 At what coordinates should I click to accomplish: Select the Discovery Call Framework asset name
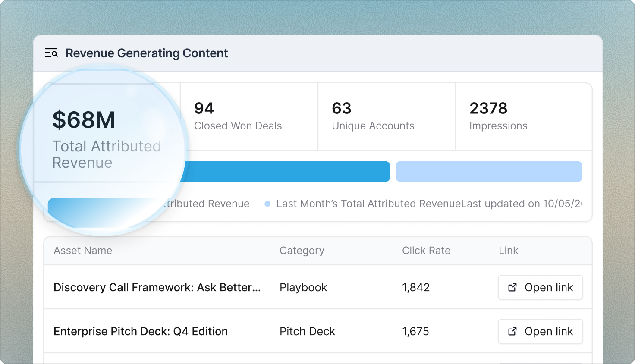click(x=157, y=288)
